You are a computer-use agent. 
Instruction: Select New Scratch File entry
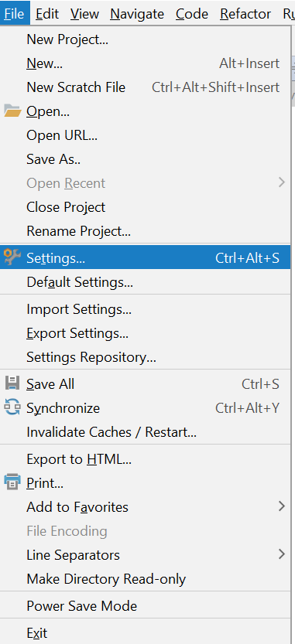point(146,87)
